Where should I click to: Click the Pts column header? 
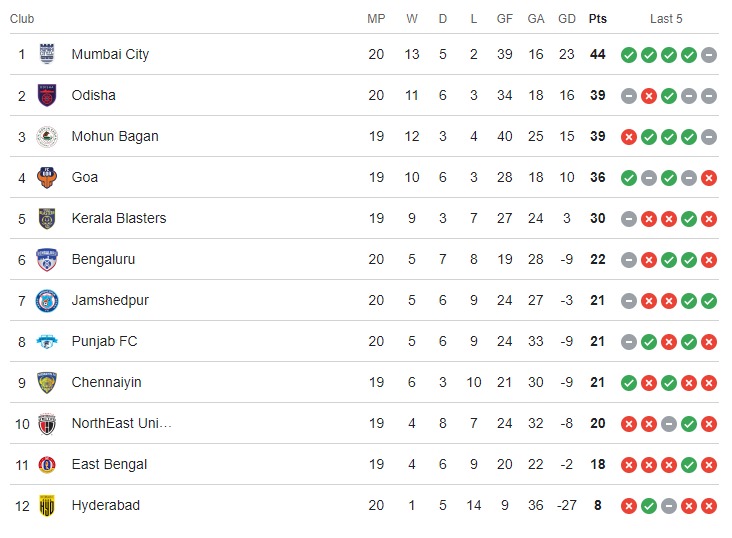(x=598, y=19)
